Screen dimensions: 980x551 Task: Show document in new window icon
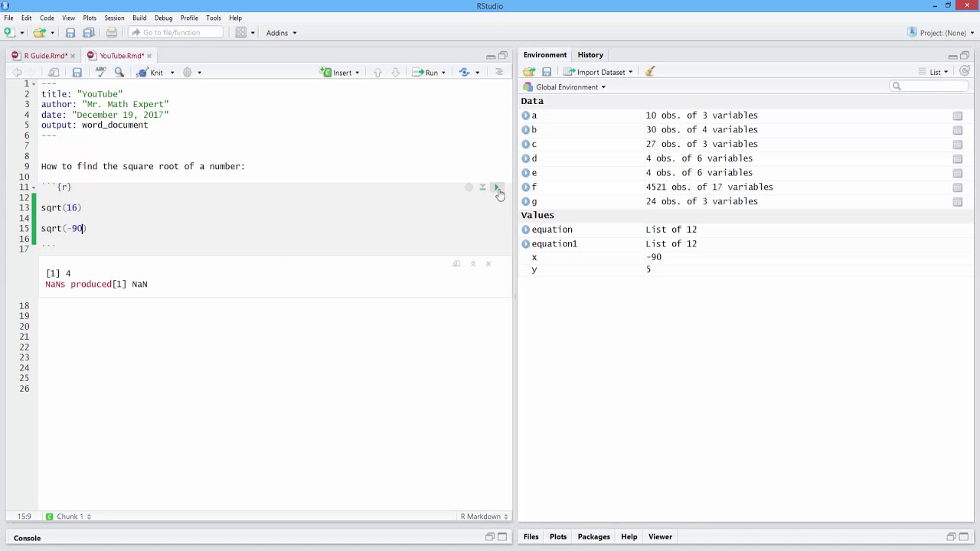[54, 72]
